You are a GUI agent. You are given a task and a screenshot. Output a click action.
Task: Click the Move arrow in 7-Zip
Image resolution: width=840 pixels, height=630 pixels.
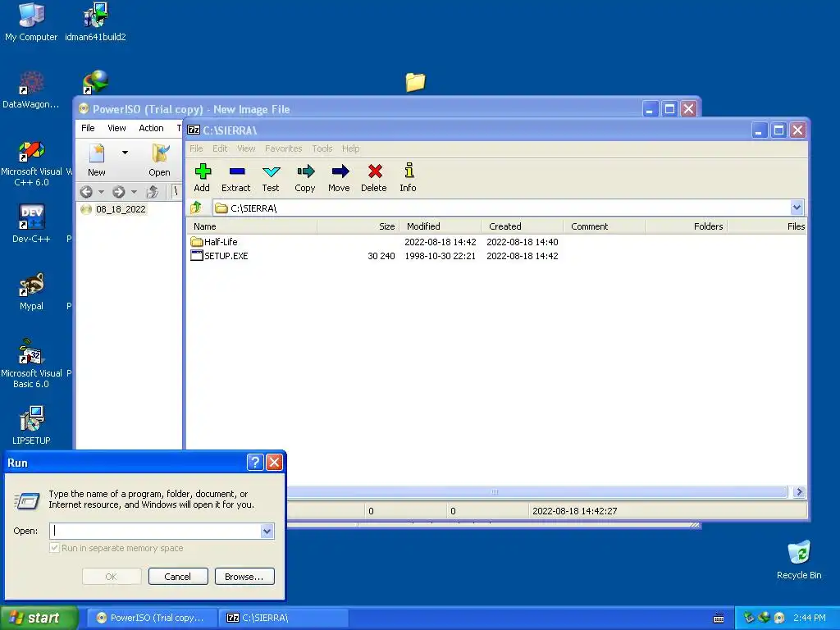(339, 177)
